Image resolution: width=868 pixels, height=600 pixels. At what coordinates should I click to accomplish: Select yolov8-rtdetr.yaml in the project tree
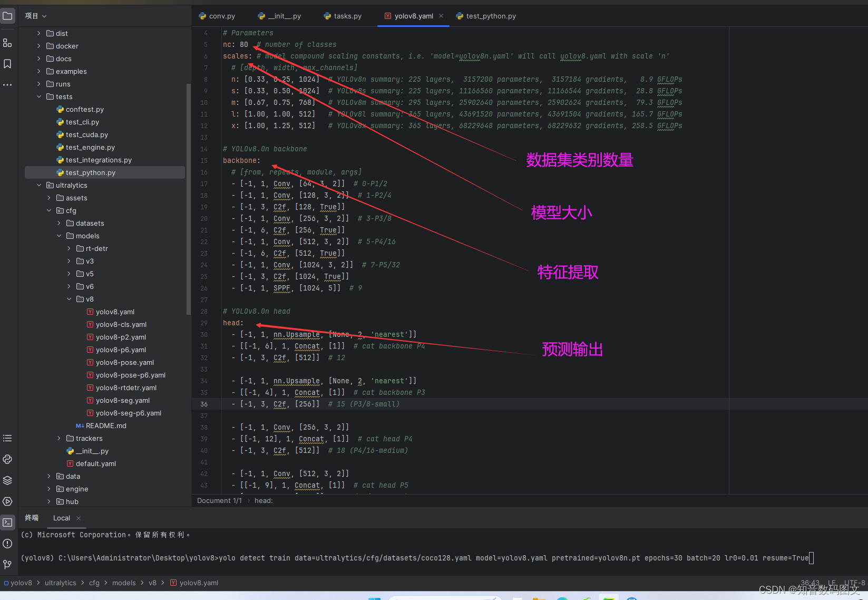click(126, 388)
